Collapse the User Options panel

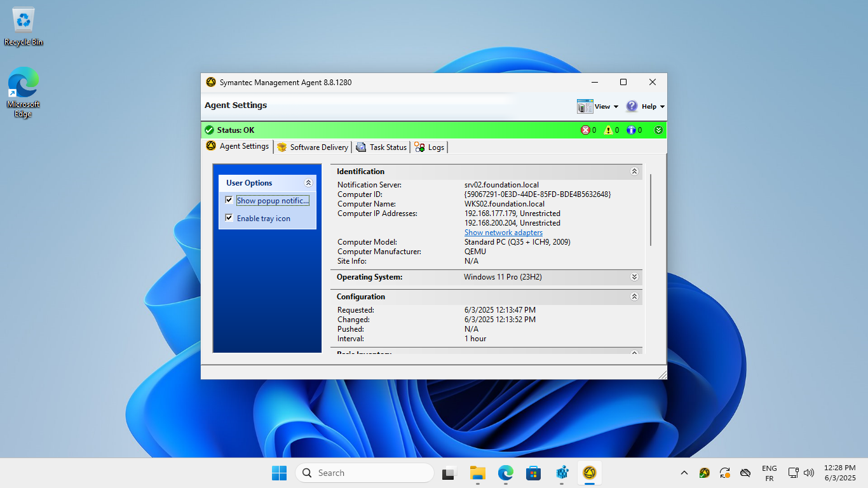click(308, 183)
